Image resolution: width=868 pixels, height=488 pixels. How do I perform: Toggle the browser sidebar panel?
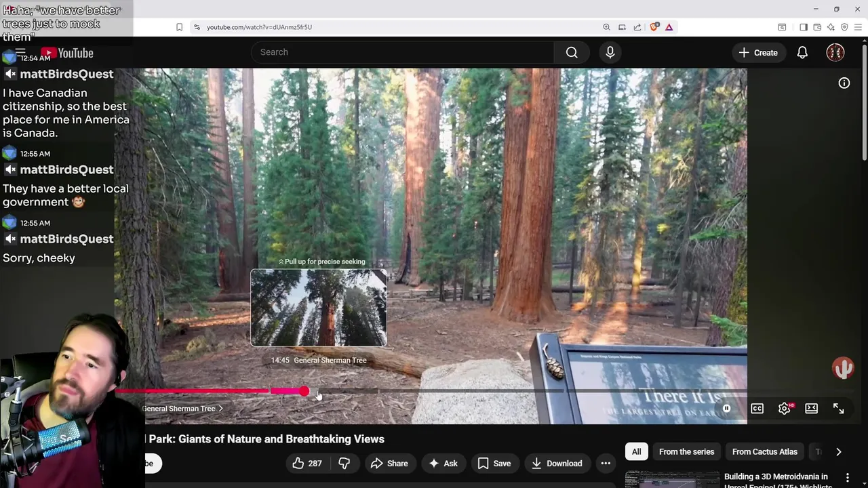804,27
